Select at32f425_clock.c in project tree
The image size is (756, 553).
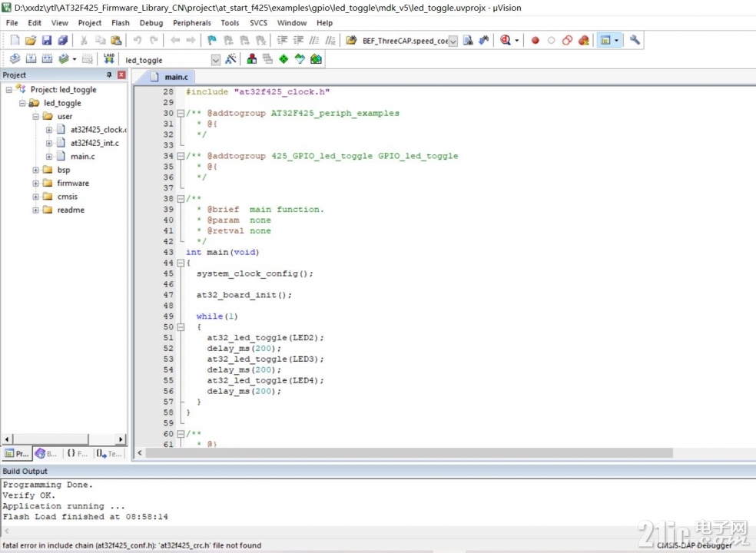coord(98,130)
